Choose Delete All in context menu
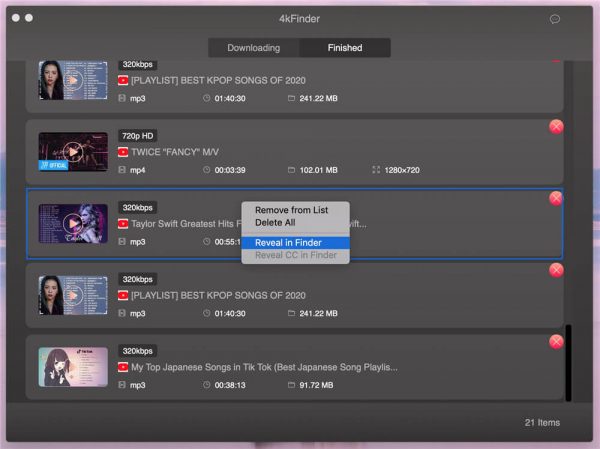Screen dimensions: 600x449 click(275, 222)
